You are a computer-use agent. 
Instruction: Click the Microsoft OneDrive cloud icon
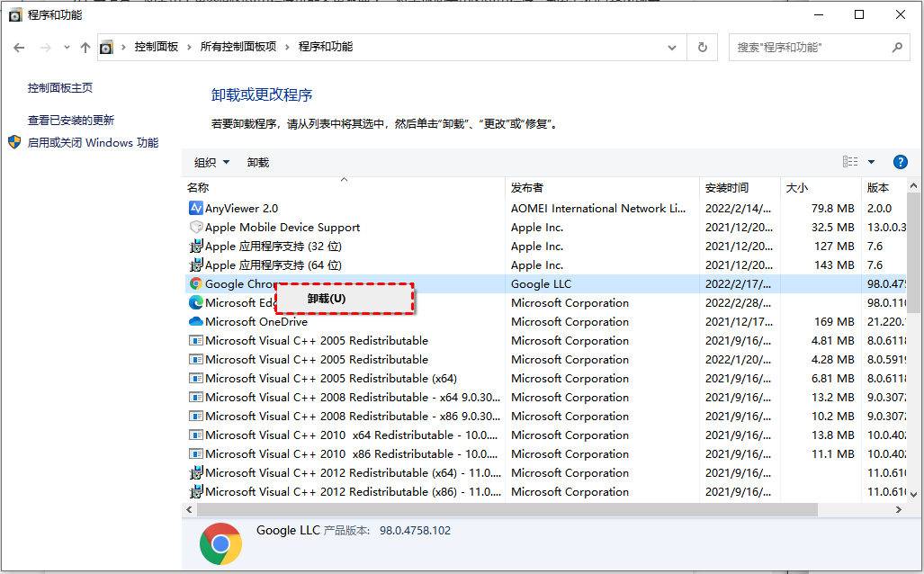(x=196, y=322)
